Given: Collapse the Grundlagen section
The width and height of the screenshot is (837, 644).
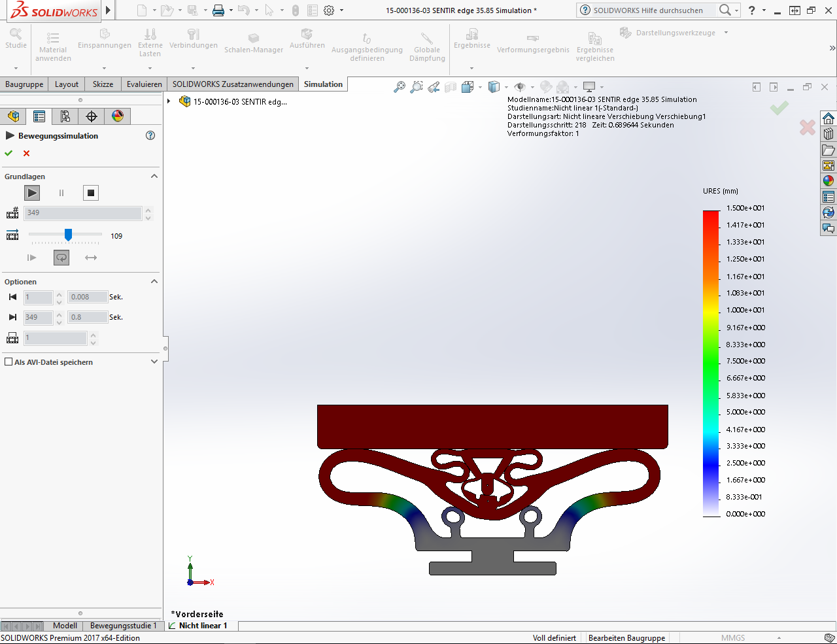Looking at the screenshot, I should click(x=154, y=177).
